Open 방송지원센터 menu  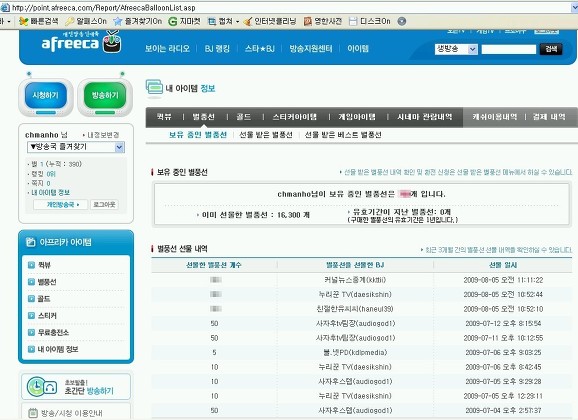click(x=311, y=49)
